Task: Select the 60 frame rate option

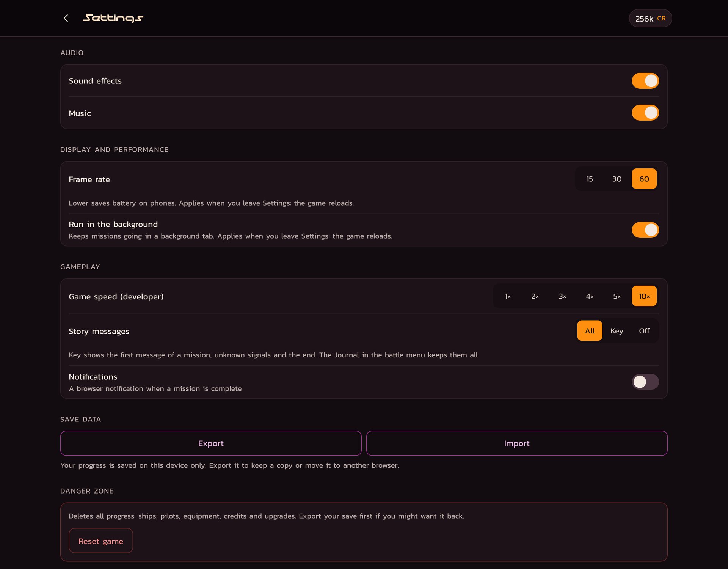Action: [x=644, y=179]
